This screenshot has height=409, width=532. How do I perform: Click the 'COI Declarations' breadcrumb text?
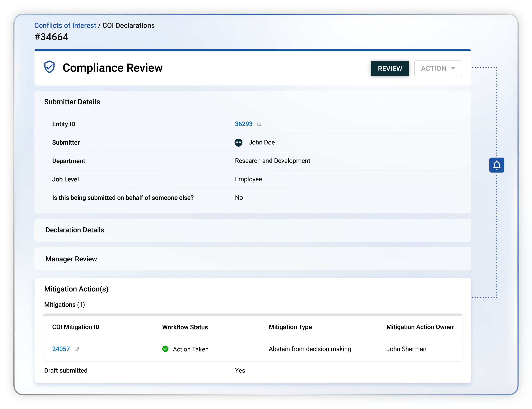[x=128, y=25]
